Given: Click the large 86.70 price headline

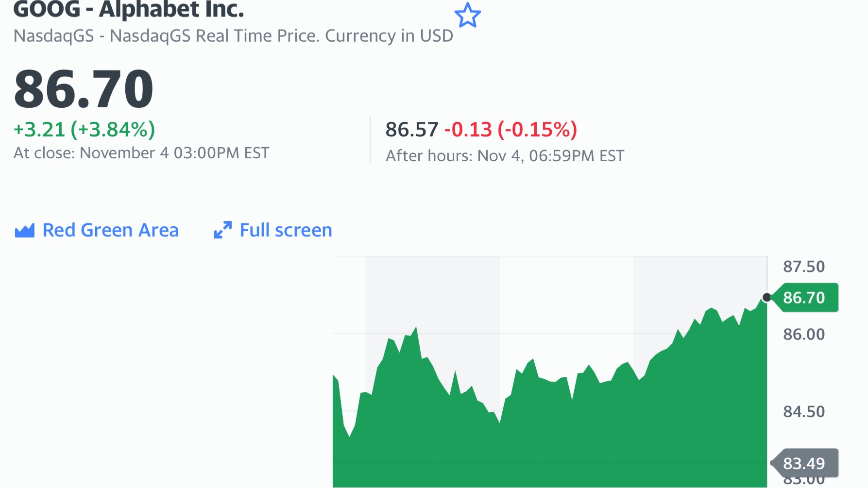Looking at the screenshot, I should coord(84,89).
